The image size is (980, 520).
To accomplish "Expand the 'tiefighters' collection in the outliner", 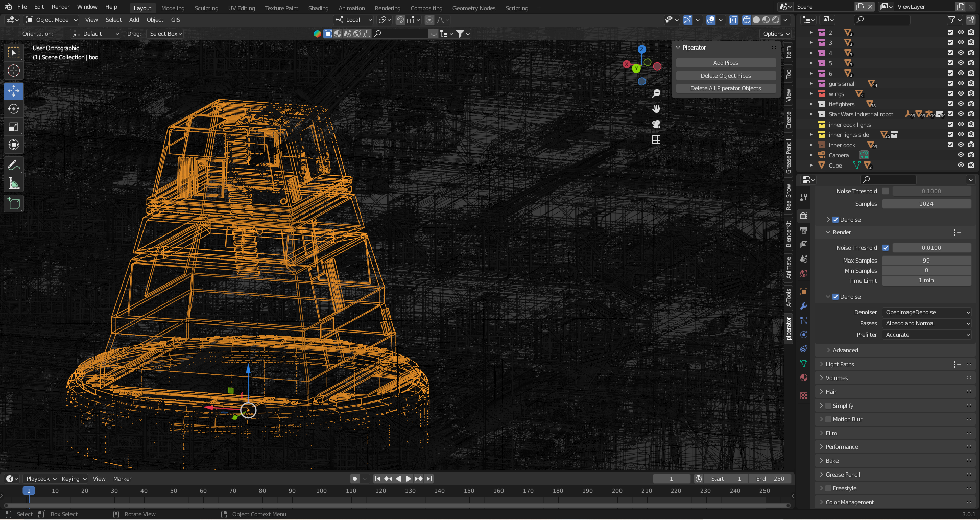I will (x=811, y=104).
